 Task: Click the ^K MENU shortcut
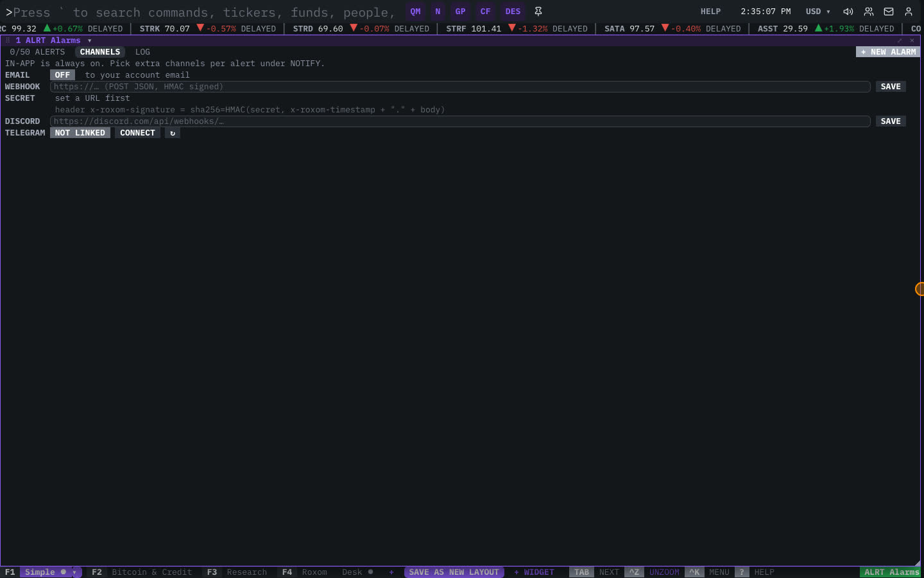(707, 572)
